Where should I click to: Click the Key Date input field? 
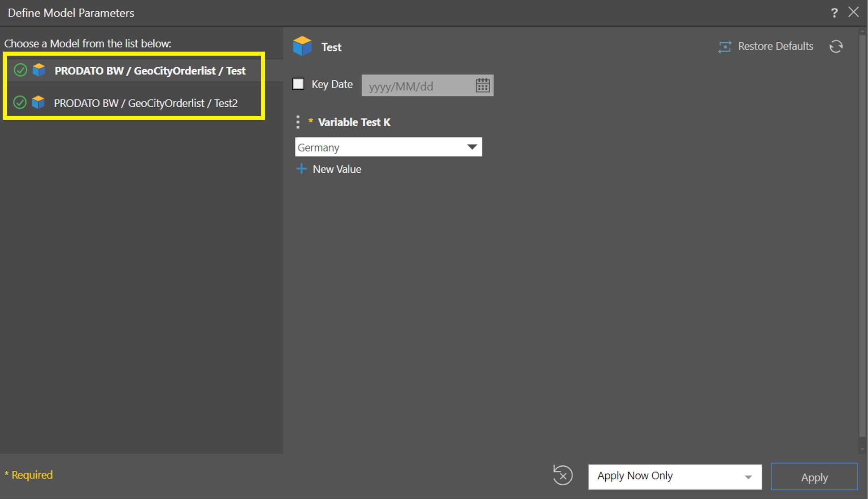(x=417, y=86)
